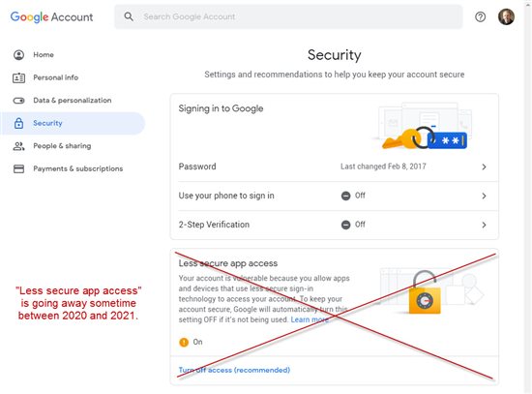Click Turn off access (recommended) link
532x394 pixels.
pyautogui.click(x=234, y=370)
